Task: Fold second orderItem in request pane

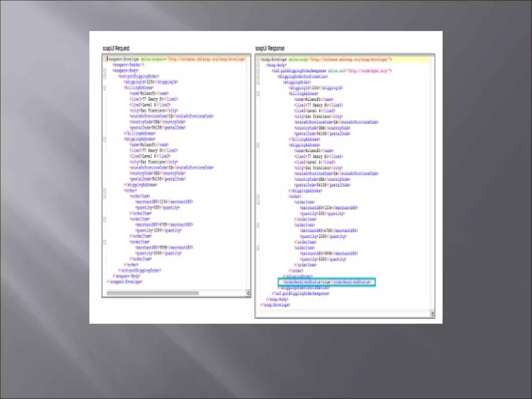Action: 105,220
